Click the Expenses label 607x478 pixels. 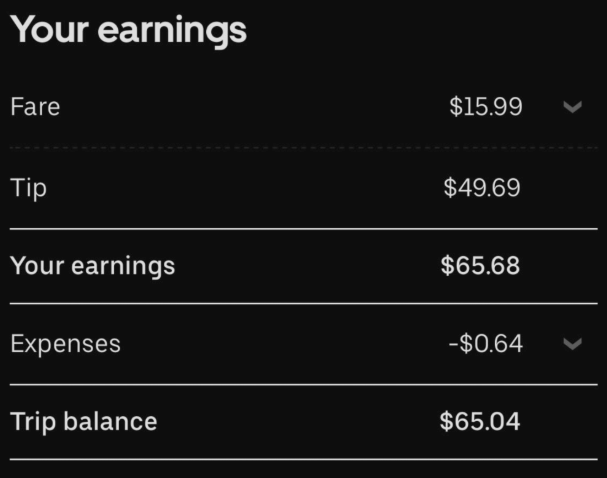coord(65,344)
